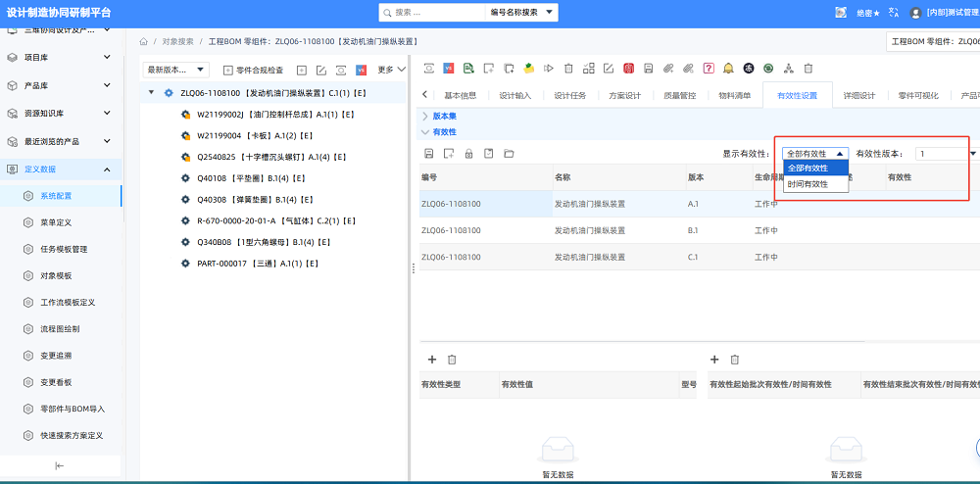The height and width of the screenshot is (484, 980).
Task: Open the 显示有效性 dropdown showing 全部有效性
Action: click(815, 154)
